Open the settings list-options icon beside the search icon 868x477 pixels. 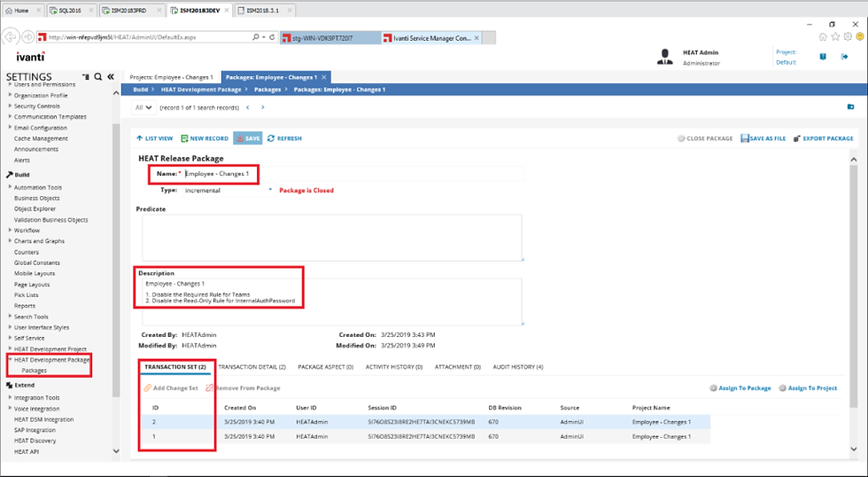[86, 77]
